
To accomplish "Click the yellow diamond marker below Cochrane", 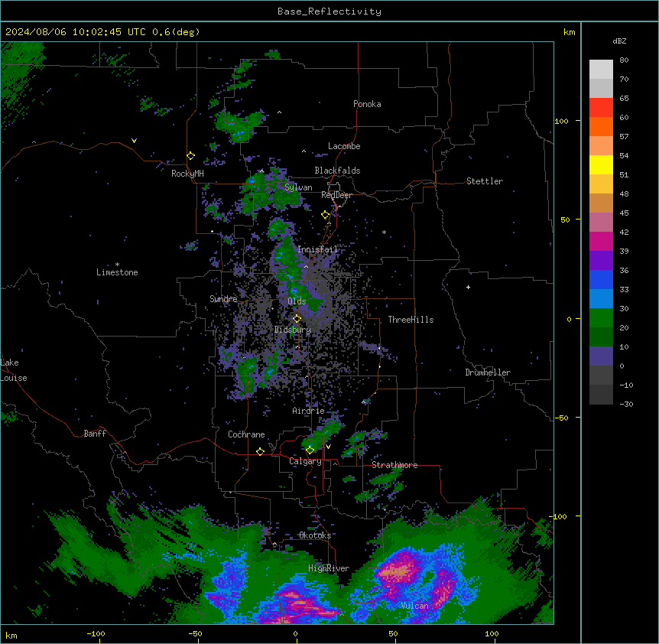I will point(260,452).
